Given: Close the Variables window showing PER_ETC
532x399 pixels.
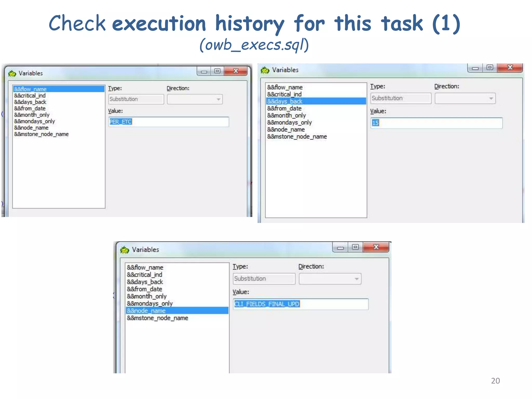Looking at the screenshot, I should (236, 71).
